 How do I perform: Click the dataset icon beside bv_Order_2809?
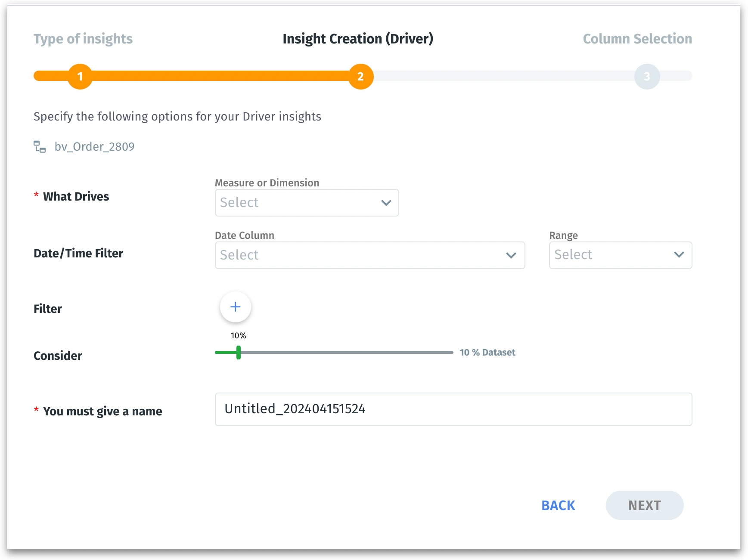click(x=40, y=147)
